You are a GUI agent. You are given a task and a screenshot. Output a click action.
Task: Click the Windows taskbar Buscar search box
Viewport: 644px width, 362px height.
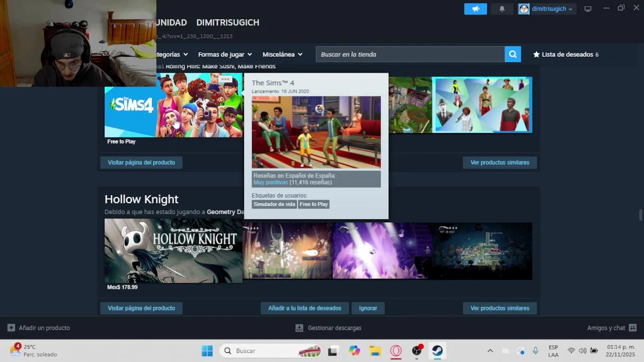[271, 351]
